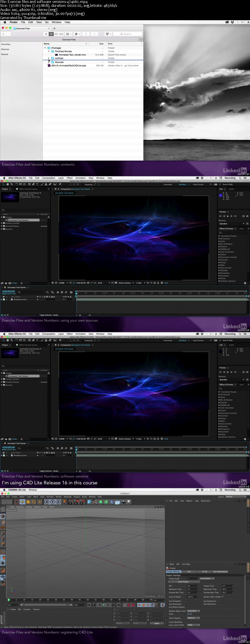The width and height of the screenshot is (250, 644).
Task: Collapse the (Footage) folder in Finder
Action: 45,48
